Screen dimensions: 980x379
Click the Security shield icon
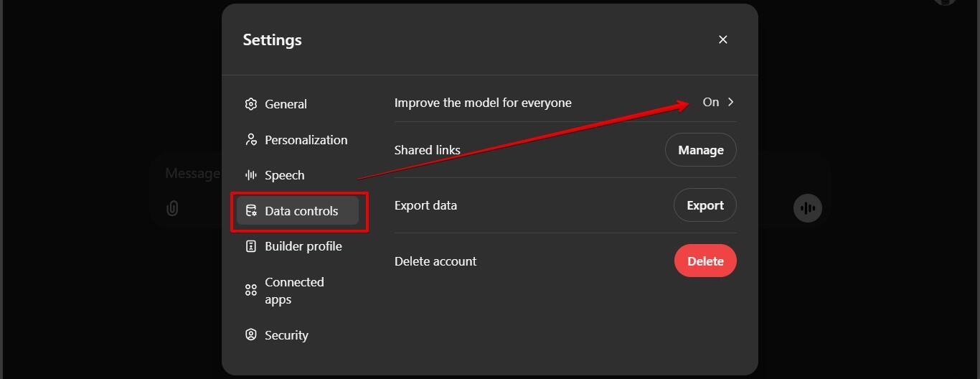250,334
